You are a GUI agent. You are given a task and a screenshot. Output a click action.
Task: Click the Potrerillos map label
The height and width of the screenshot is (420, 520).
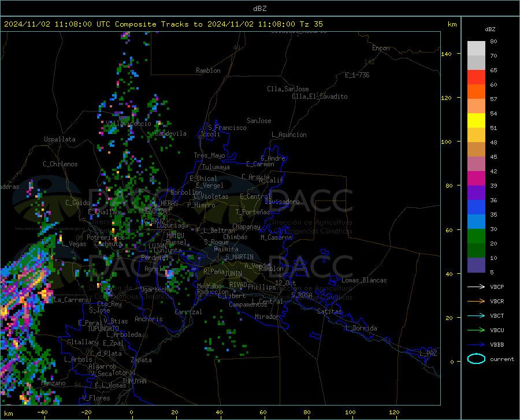[106, 237]
